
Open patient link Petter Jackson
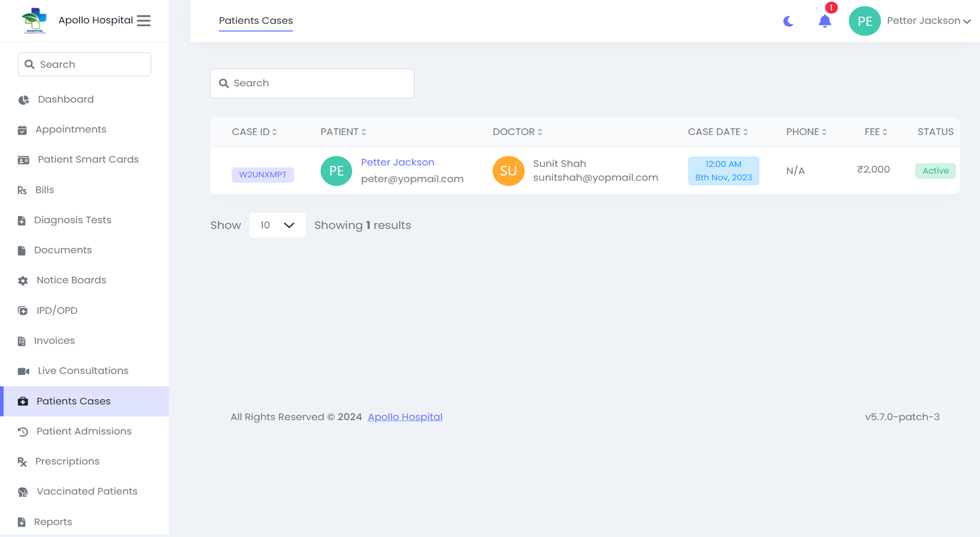[x=398, y=162]
